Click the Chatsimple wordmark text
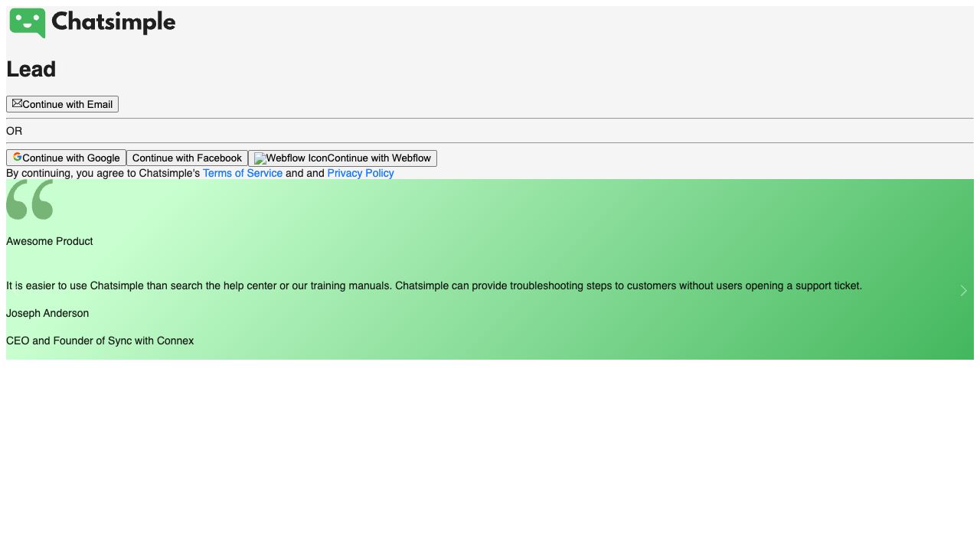 [x=113, y=22]
